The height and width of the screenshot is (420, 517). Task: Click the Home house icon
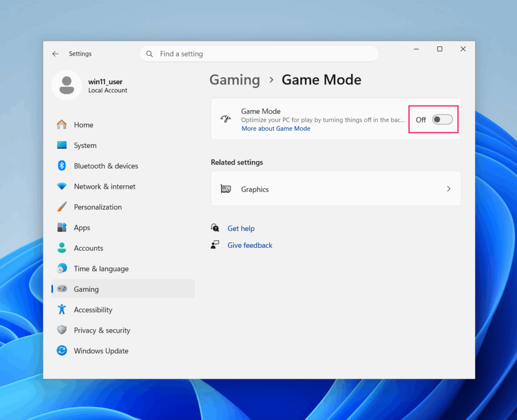62,124
